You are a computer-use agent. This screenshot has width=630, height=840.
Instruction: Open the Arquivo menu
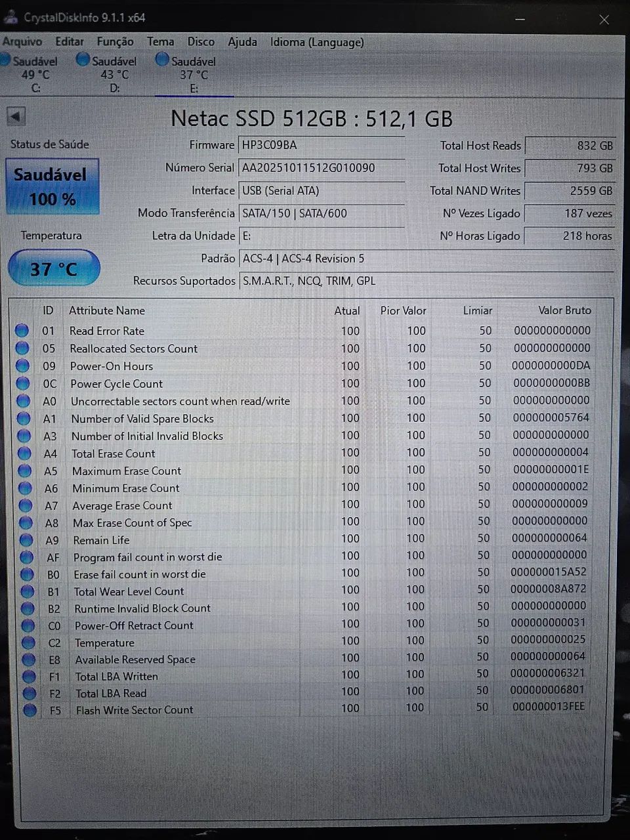[x=22, y=41]
